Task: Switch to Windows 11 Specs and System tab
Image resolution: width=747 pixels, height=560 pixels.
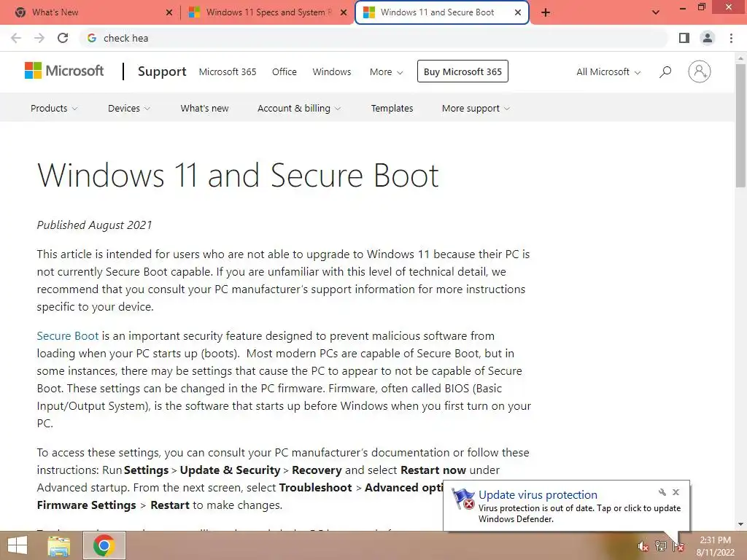Action: click(x=268, y=12)
